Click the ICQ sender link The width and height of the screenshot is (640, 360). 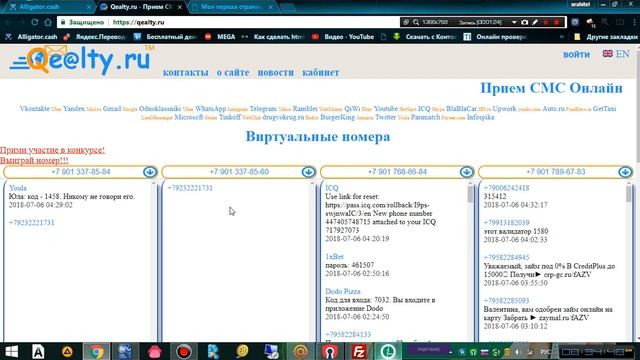pyautogui.click(x=332, y=188)
